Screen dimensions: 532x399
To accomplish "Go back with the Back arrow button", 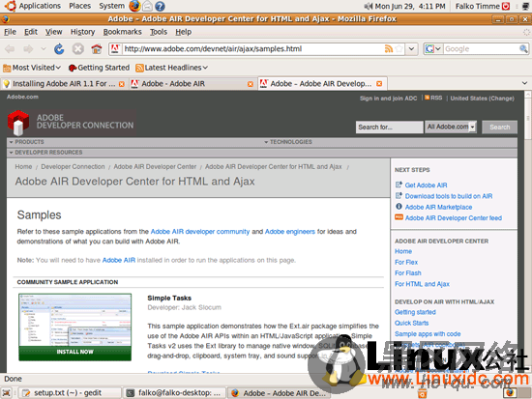I will [x=10, y=49].
